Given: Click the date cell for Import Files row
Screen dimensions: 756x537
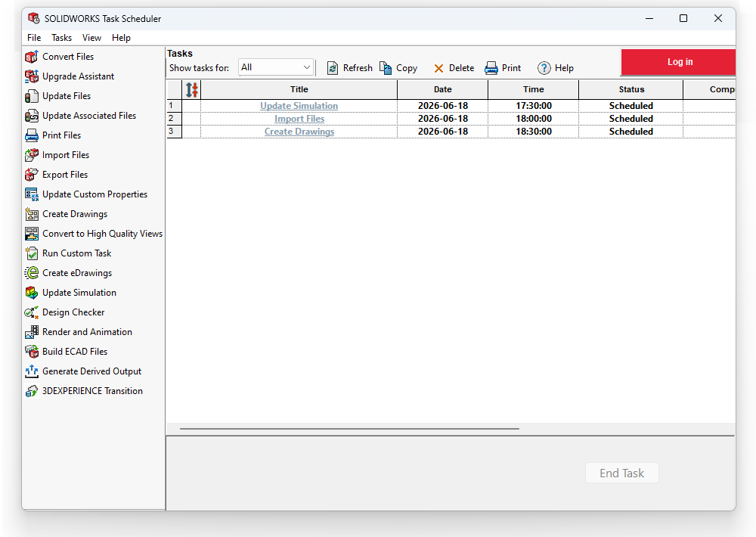Looking at the screenshot, I should [x=442, y=119].
